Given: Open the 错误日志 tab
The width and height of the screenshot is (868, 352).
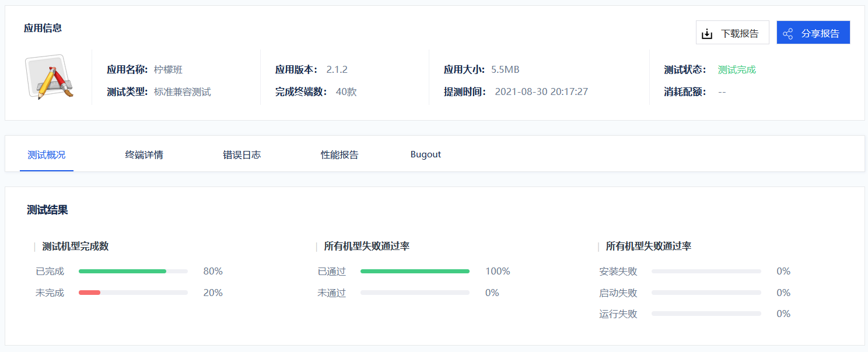Looking at the screenshot, I should pyautogui.click(x=242, y=154).
